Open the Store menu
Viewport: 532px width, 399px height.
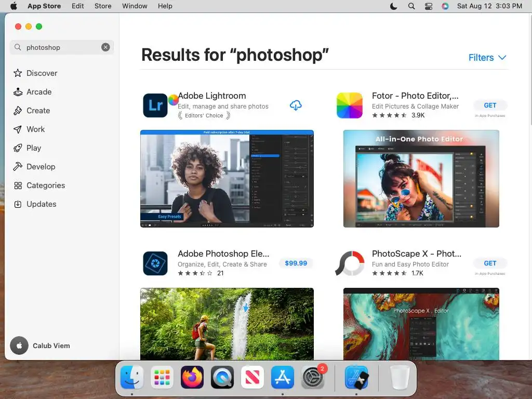point(103,6)
